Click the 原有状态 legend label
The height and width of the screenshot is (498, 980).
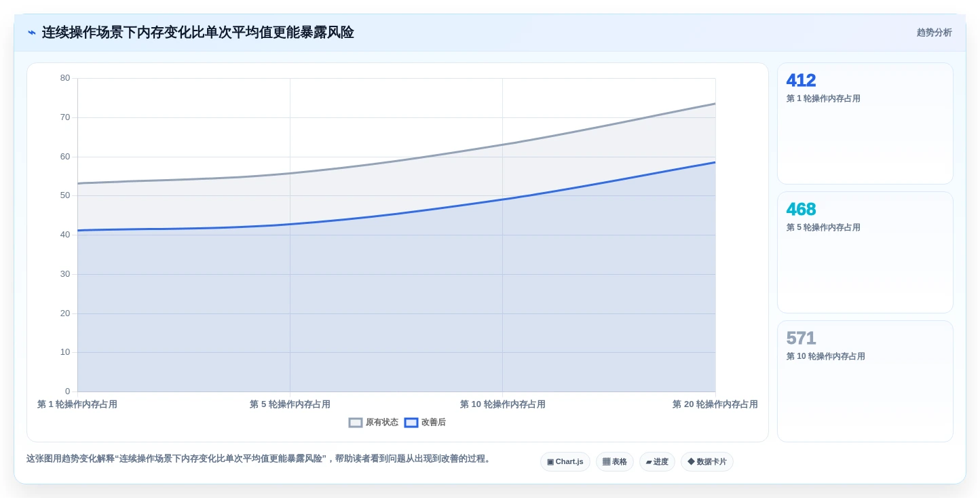coord(382,423)
